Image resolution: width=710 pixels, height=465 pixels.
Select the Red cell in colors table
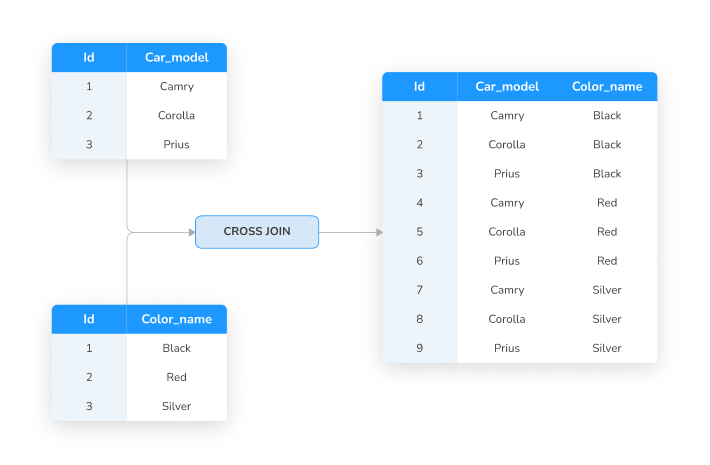(x=177, y=377)
